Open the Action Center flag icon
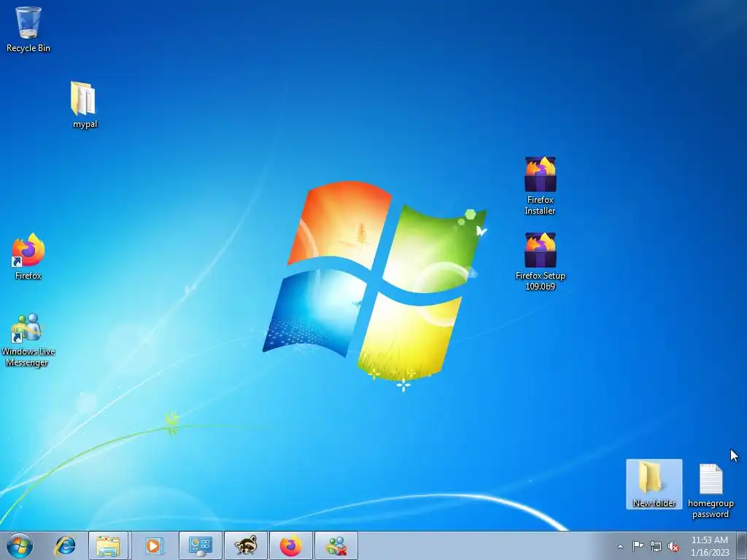Viewport: 747px width, 560px height. click(x=638, y=546)
